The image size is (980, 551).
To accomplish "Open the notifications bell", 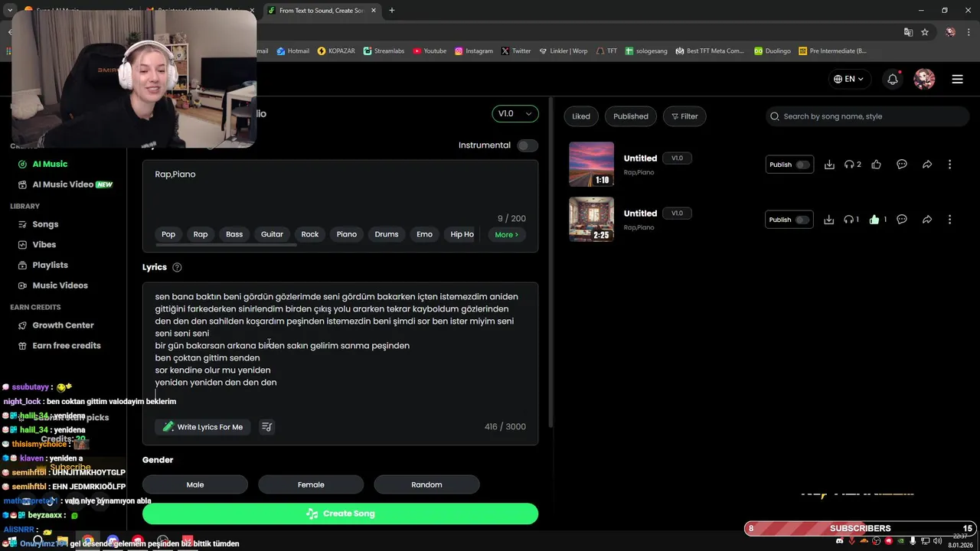I will tap(893, 79).
